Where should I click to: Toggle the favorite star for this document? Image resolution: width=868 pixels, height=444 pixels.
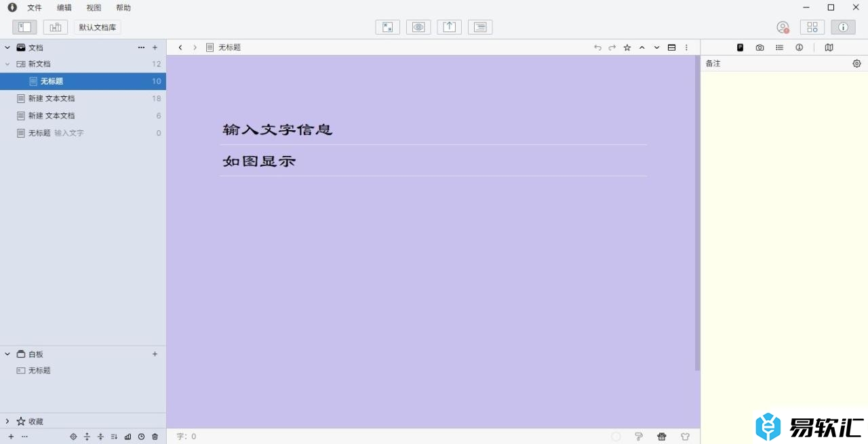[627, 47]
